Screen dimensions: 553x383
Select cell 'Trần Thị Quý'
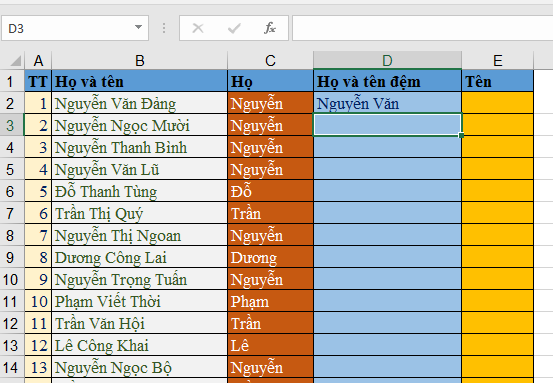tap(140, 213)
